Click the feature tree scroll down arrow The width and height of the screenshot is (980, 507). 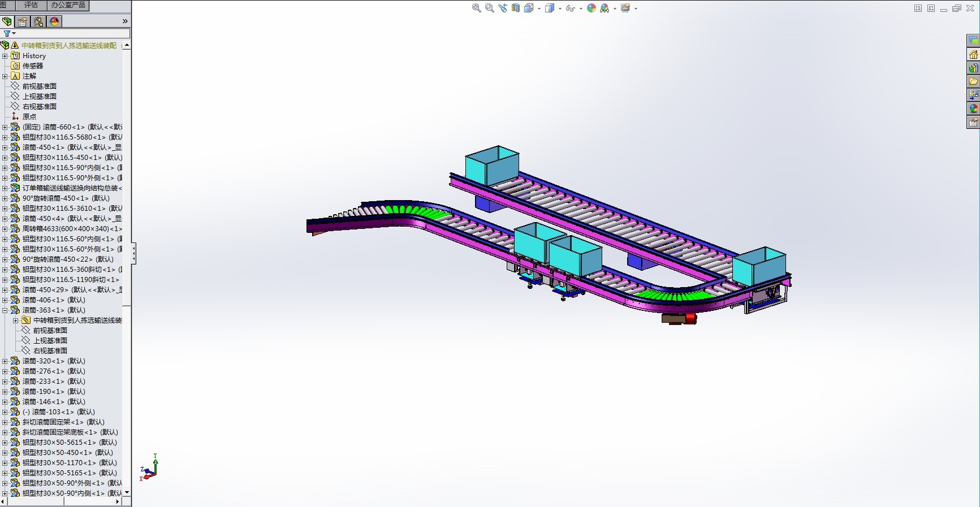127,492
